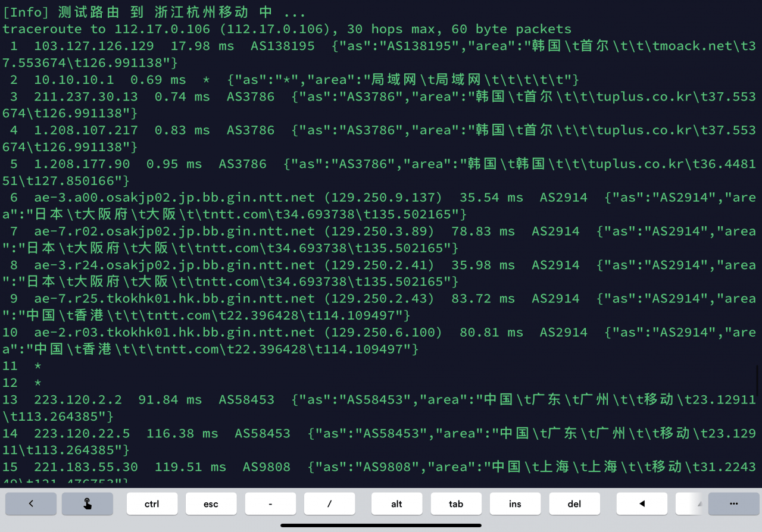Click the hop 11 asterisk line
Screen dimensions: 762x532
coord(22,366)
